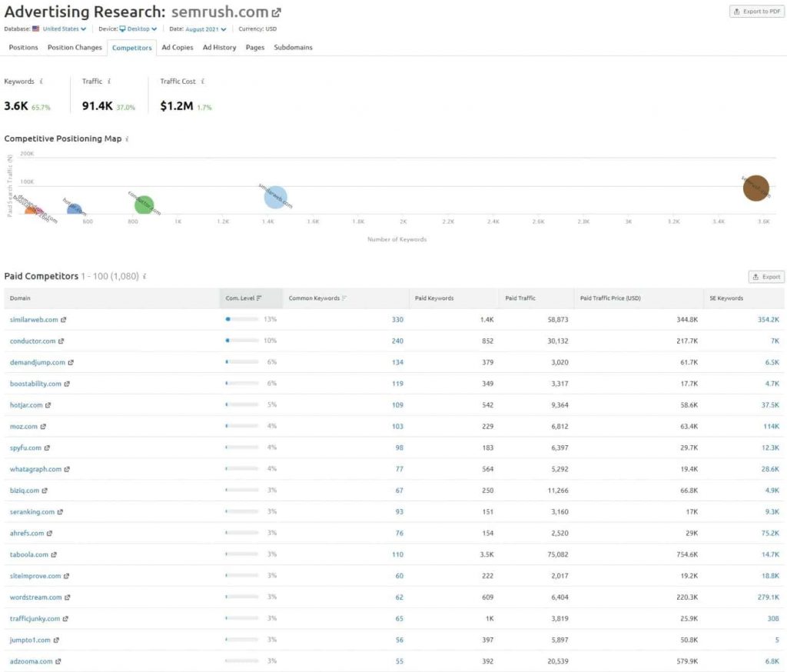Click conductor.com 10% competition level bar

(242, 341)
